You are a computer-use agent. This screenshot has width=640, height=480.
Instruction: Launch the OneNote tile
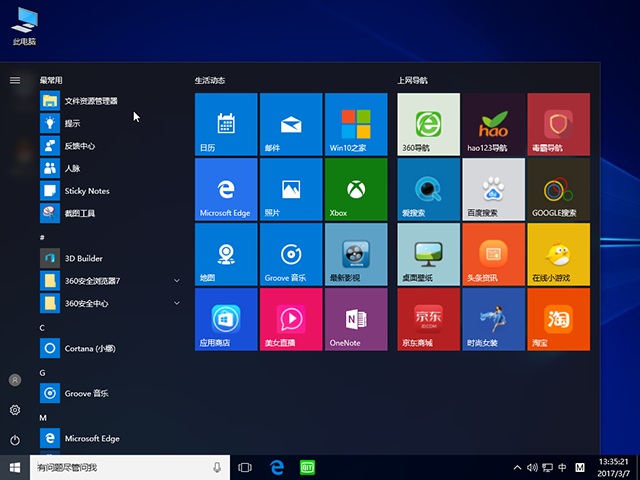tap(355, 319)
